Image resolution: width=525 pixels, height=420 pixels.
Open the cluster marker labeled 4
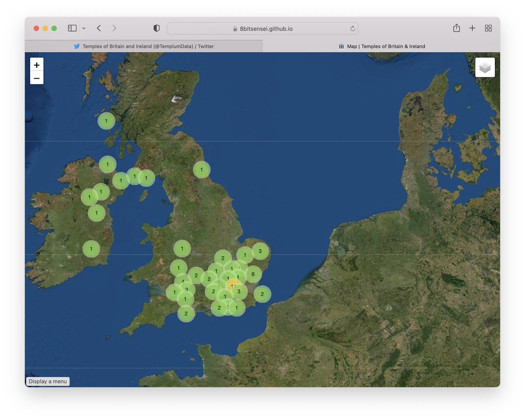tap(182, 281)
